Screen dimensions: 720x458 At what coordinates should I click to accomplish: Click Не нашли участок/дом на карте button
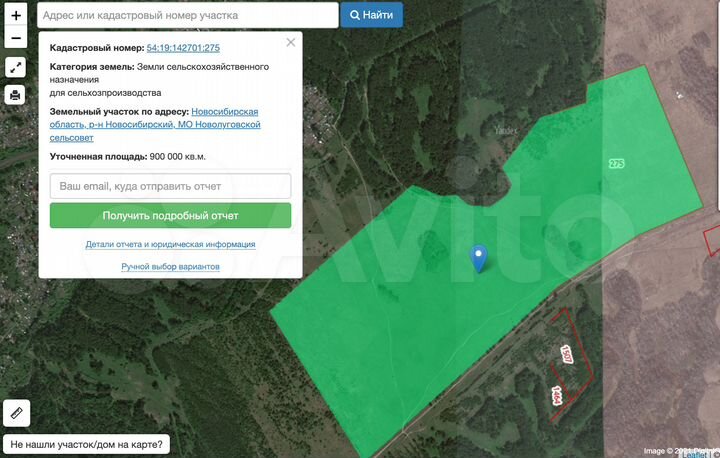click(x=86, y=444)
